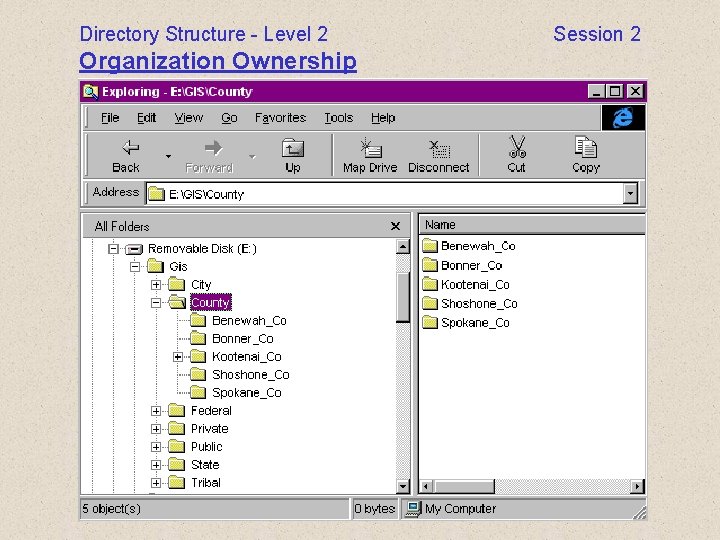Open the Forward history dropdown arrow

(x=252, y=157)
